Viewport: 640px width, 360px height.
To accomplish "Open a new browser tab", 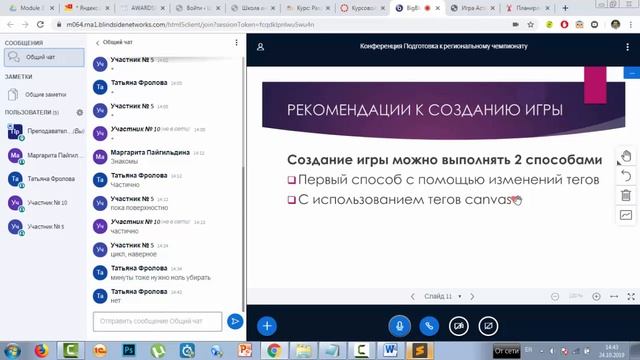I will [x=565, y=8].
